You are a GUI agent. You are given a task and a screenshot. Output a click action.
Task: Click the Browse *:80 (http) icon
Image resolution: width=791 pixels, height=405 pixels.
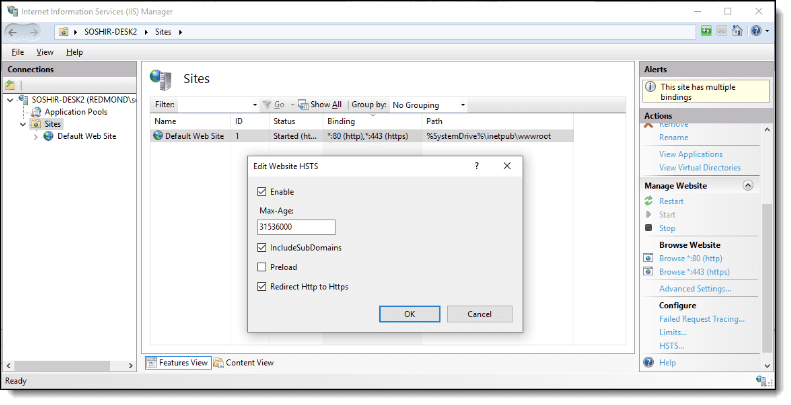click(x=649, y=258)
